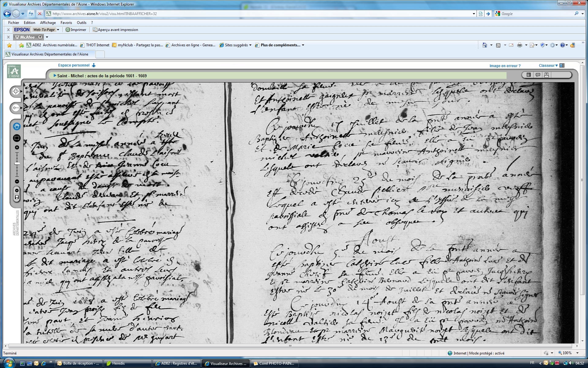Open the Favoris menu

(x=66, y=22)
